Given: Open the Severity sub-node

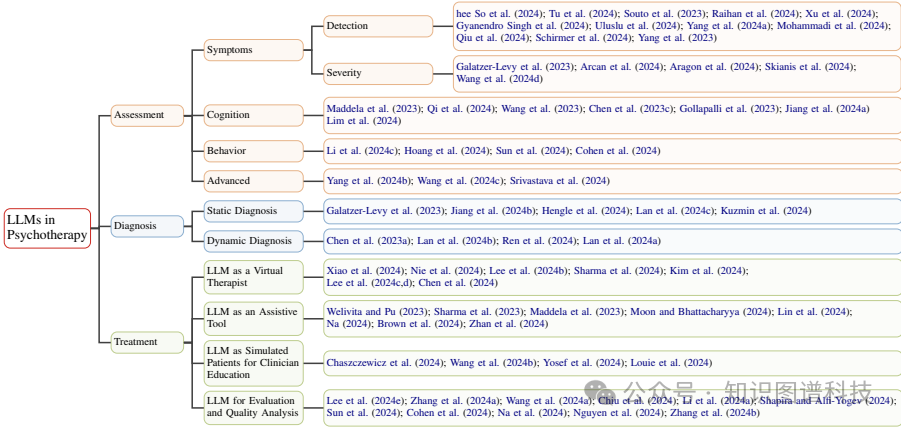Looking at the screenshot, I should pos(378,74).
